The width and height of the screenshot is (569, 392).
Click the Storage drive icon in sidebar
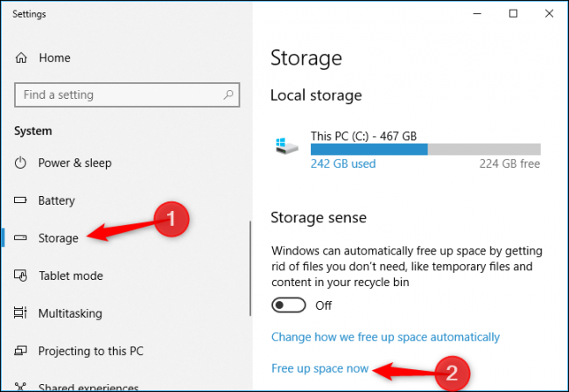point(21,238)
